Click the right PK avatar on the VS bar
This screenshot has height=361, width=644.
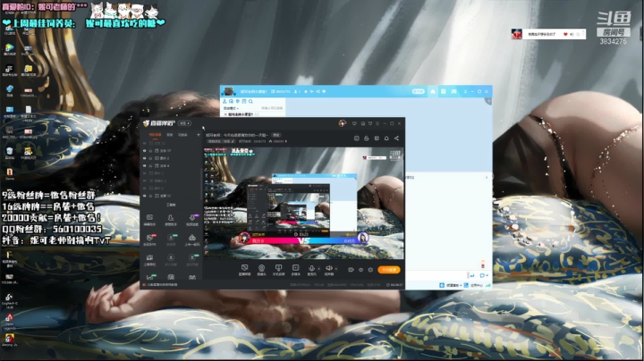click(362, 237)
